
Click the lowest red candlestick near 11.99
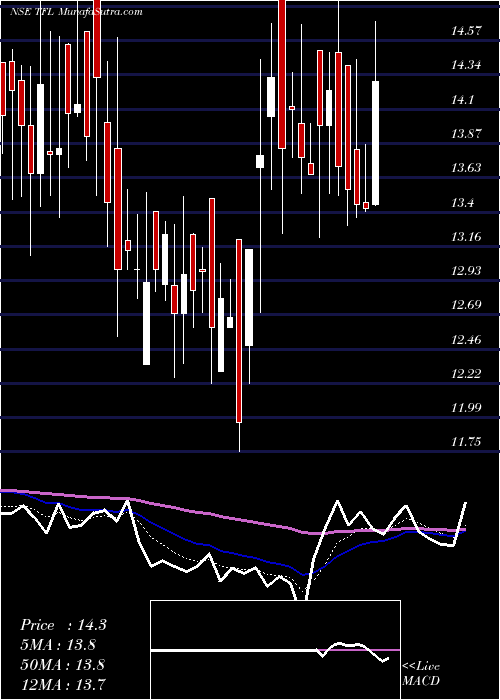tap(239, 331)
